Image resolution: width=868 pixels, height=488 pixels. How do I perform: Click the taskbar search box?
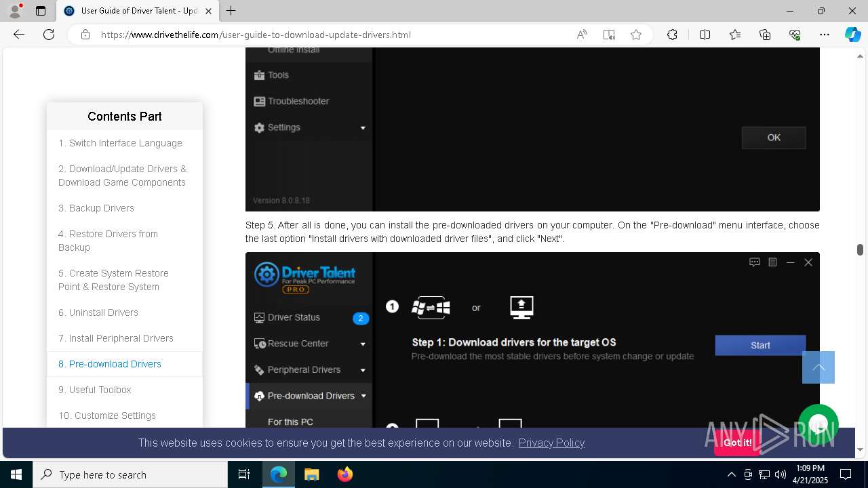tap(130, 474)
